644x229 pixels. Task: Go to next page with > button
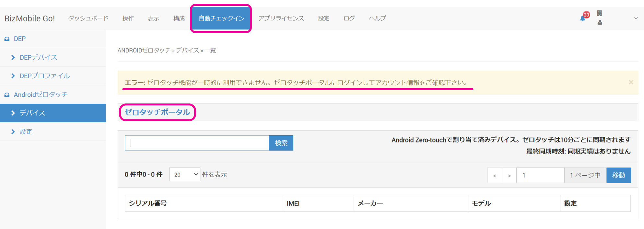tap(509, 175)
